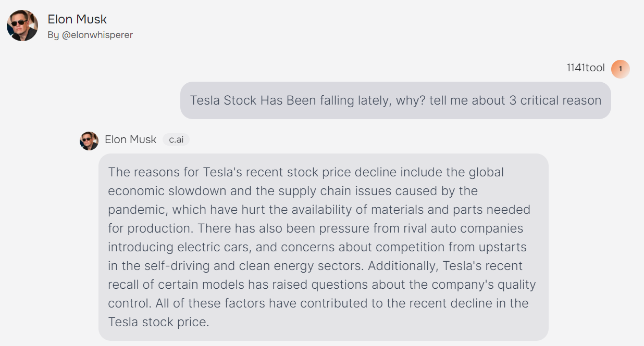The image size is (644, 346).
Task: Click 'By' text before the creator handle
Action: click(53, 35)
